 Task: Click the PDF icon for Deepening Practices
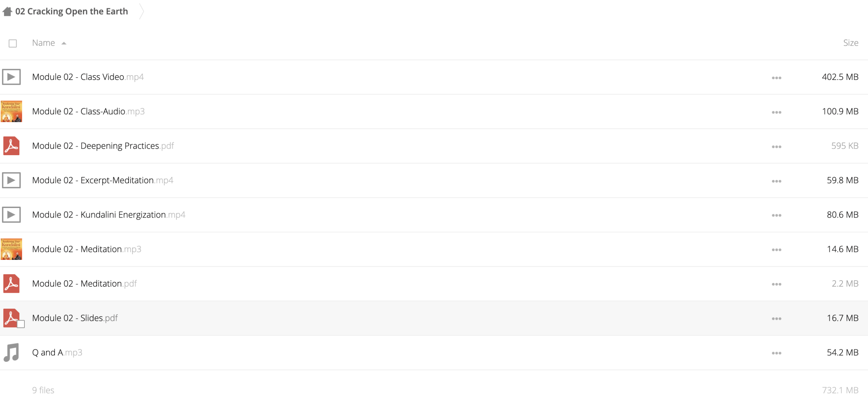coord(11,146)
